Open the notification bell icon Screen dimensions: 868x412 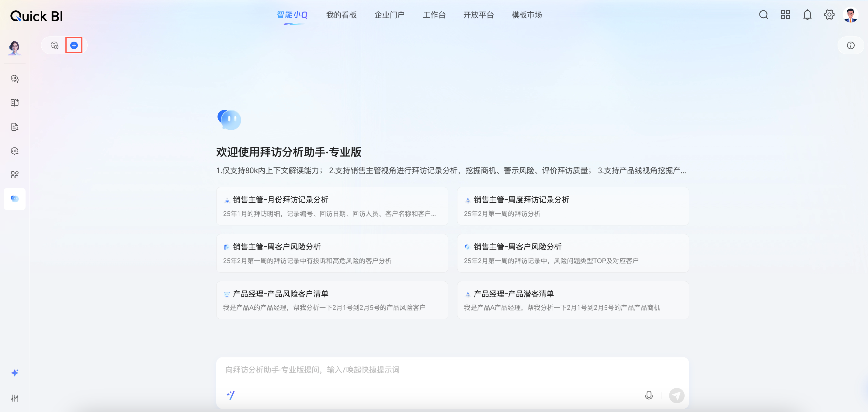807,15
